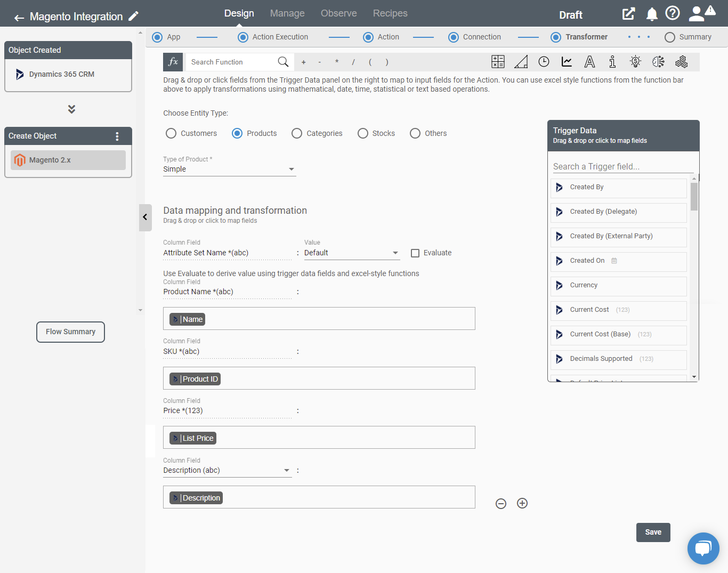The image size is (728, 573).
Task: Edit the integration name with pencil icon
Action: [134, 16]
